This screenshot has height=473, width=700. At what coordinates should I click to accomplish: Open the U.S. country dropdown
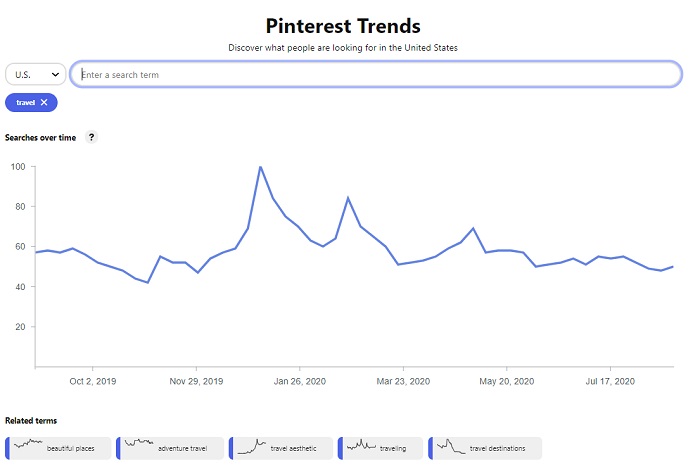[x=35, y=75]
